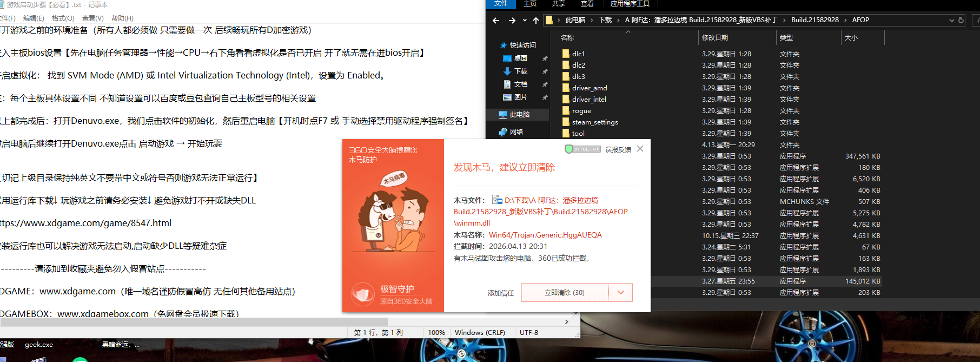
Task: Go back in File Explorer
Action: coord(496,21)
